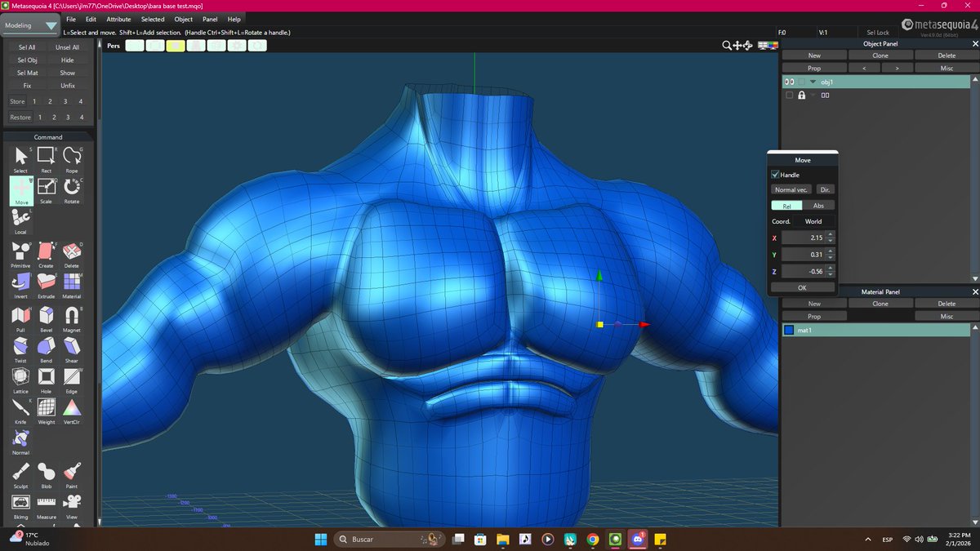Select the VertClr tool
Screen dimensions: 980x551
pyautogui.click(x=72, y=411)
